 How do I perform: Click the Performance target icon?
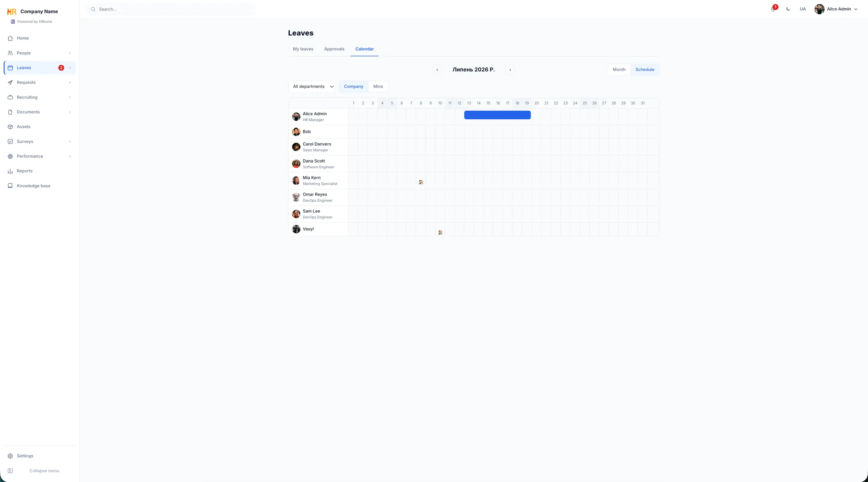(x=10, y=156)
